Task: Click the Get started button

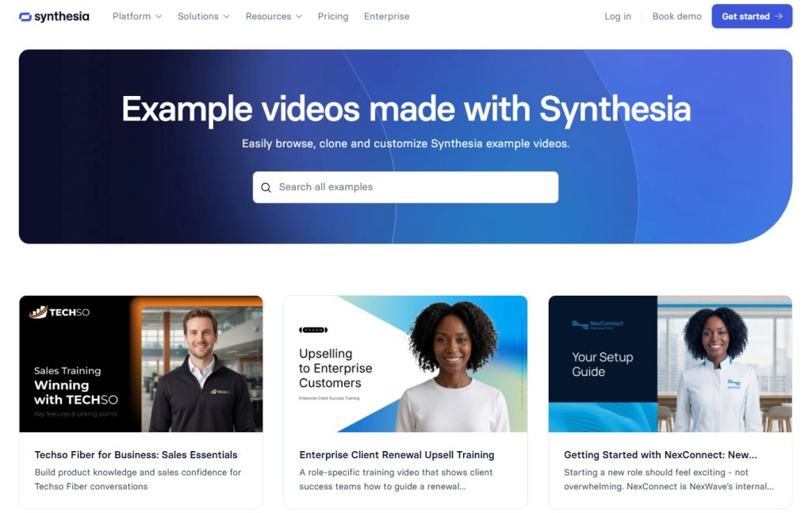Action: 752,17
